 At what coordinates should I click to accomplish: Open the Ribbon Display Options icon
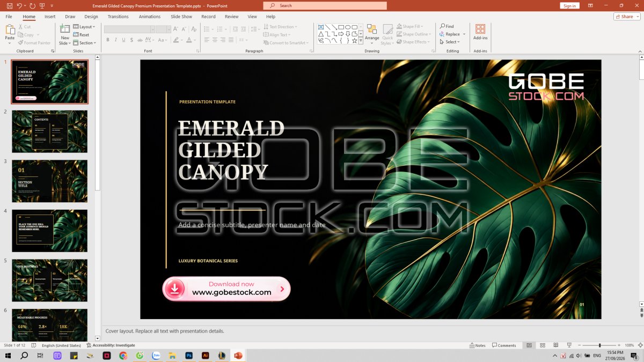click(x=591, y=5)
